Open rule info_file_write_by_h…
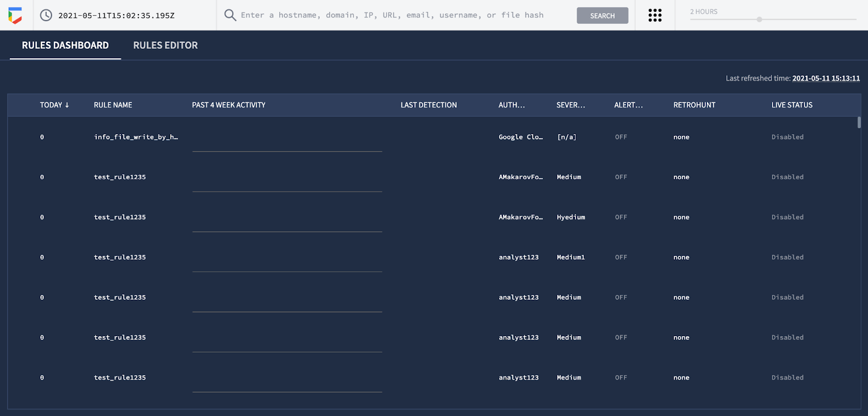 pyautogui.click(x=136, y=137)
